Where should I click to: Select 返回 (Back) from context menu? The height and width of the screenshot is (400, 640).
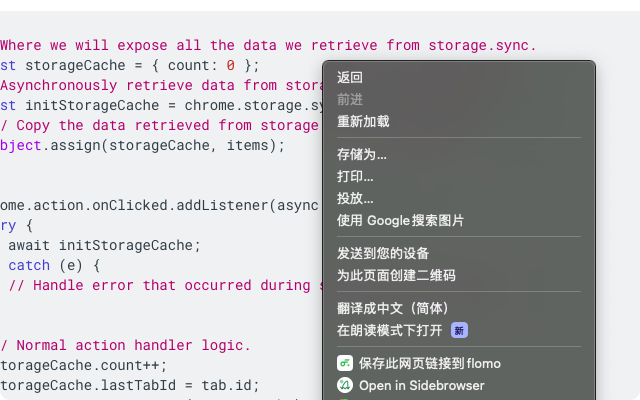pyautogui.click(x=350, y=78)
